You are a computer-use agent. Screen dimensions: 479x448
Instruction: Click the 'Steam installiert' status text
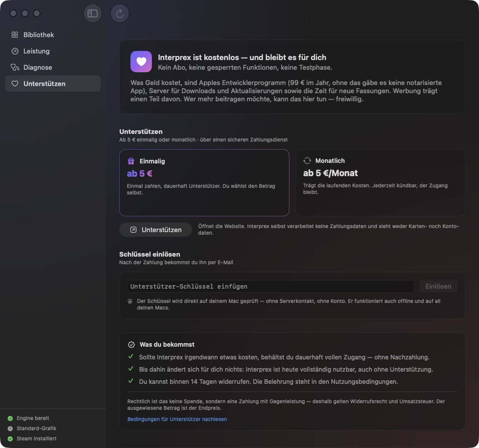tap(37, 438)
